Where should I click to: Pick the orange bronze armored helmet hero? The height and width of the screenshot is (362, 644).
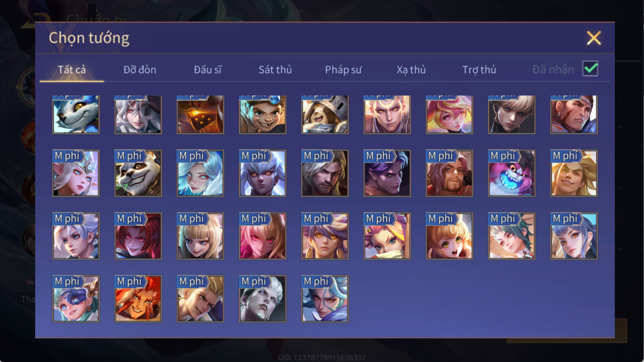point(200,114)
